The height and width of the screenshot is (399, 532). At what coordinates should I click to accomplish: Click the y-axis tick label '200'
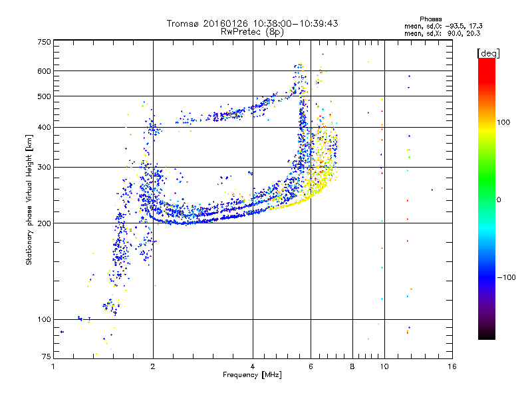45,223
